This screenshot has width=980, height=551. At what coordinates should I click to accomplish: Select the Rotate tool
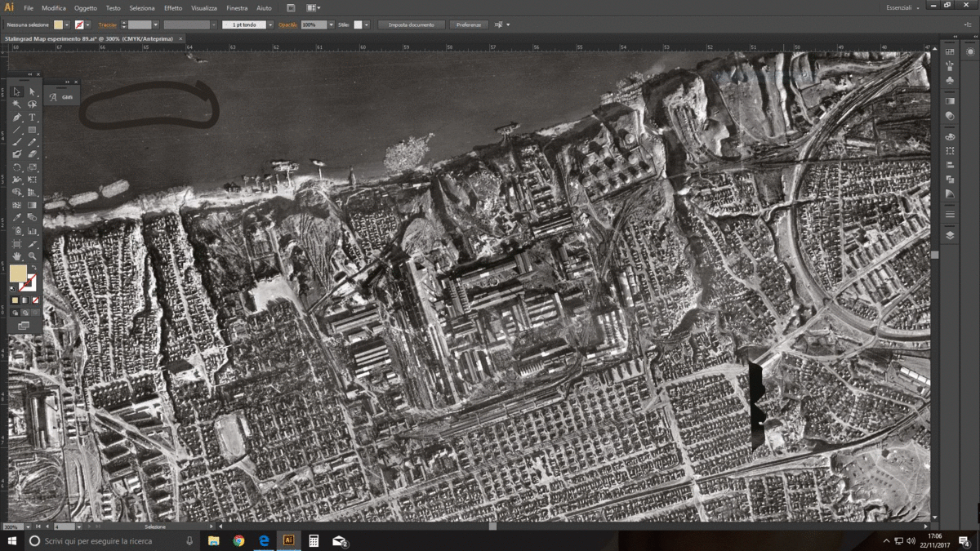coord(17,167)
